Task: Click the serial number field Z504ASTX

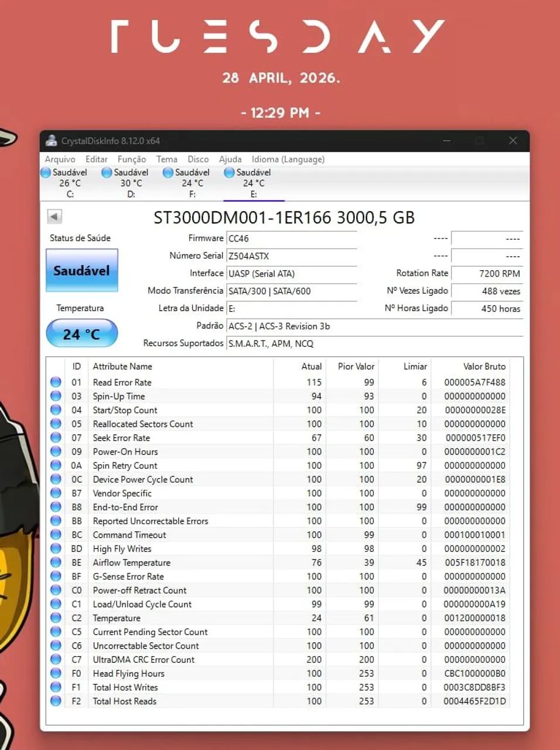Action: (x=292, y=256)
